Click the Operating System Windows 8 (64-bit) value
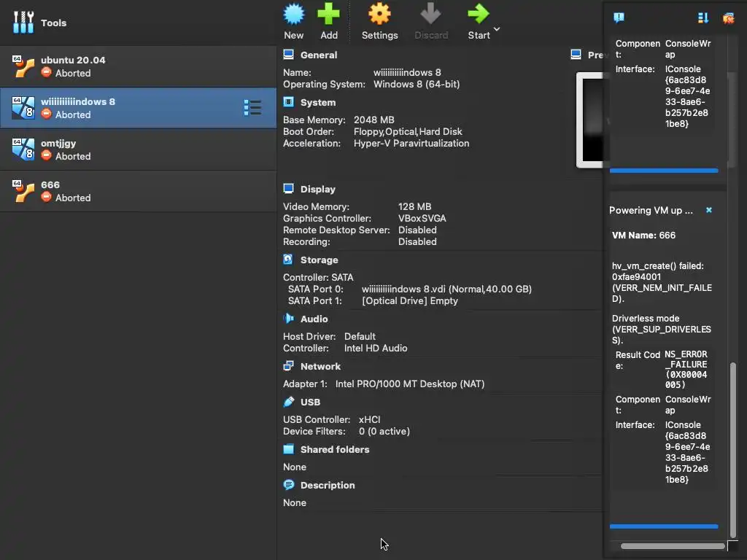This screenshot has width=747, height=560. [417, 85]
